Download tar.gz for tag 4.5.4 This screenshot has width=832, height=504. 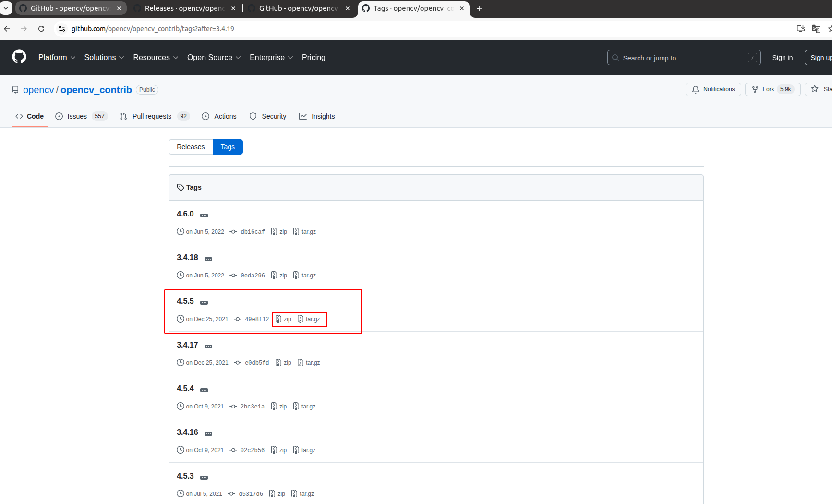[x=304, y=407]
